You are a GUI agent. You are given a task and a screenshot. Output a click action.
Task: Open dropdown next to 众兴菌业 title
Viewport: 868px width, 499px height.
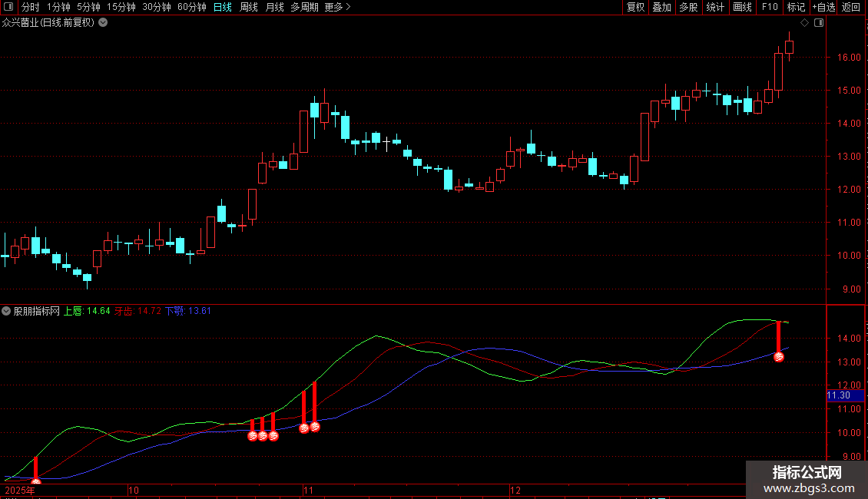pyautogui.click(x=103, y=23)
